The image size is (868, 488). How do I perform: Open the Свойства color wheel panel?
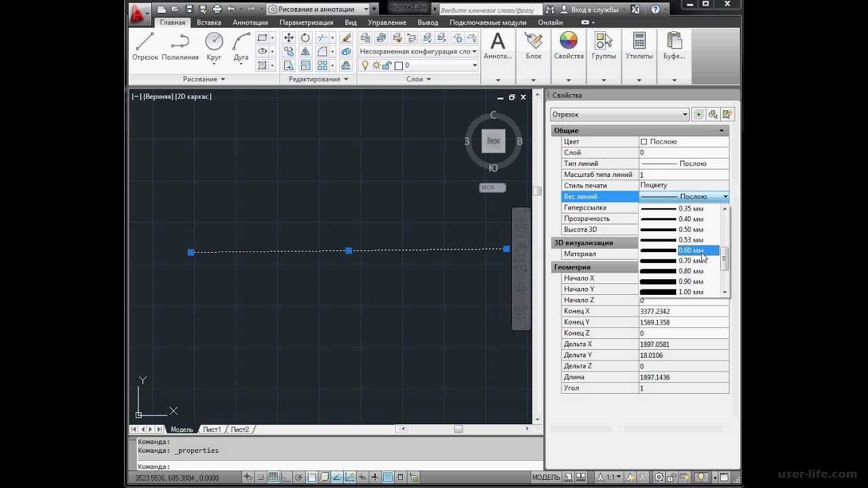point(568,46)
